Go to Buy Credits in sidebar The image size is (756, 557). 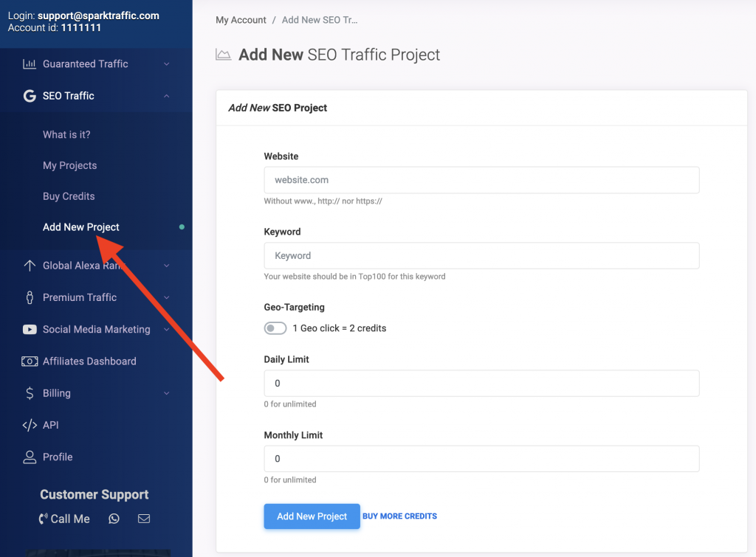click(x=69, y=196)
